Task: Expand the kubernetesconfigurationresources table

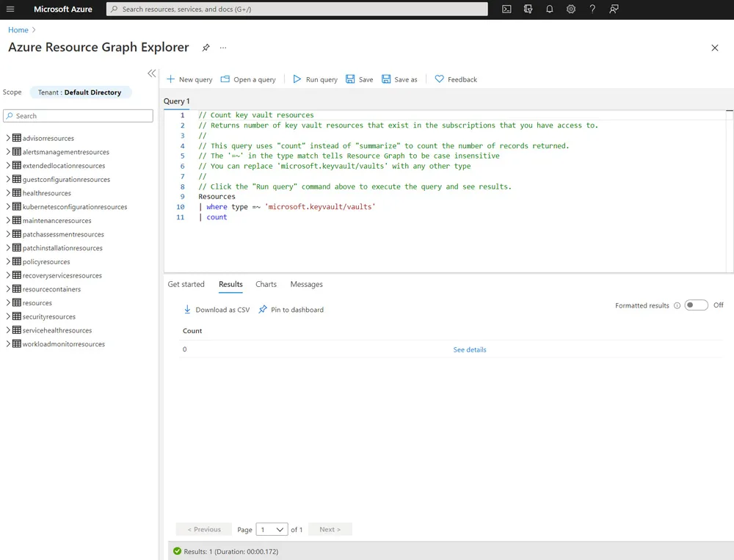Action: pyautogui.click(x=8, y=206)
